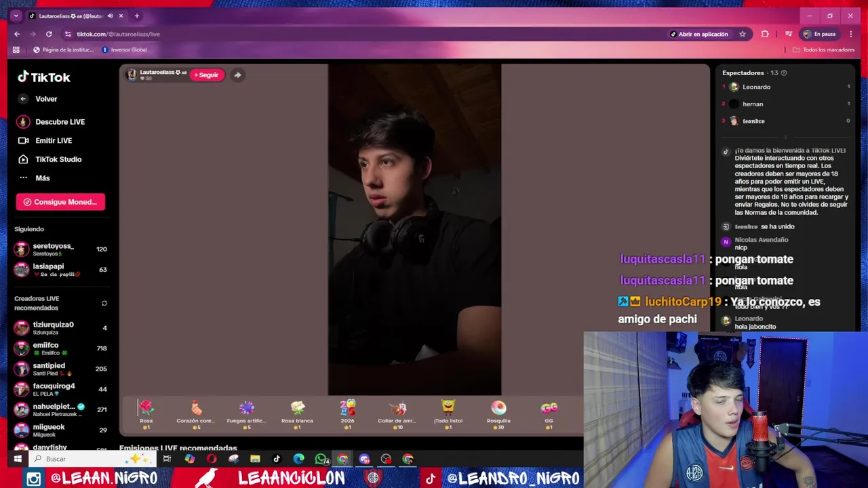The image size is (868, 488).
Task: Share the live stream
Action: coord(237,75)
